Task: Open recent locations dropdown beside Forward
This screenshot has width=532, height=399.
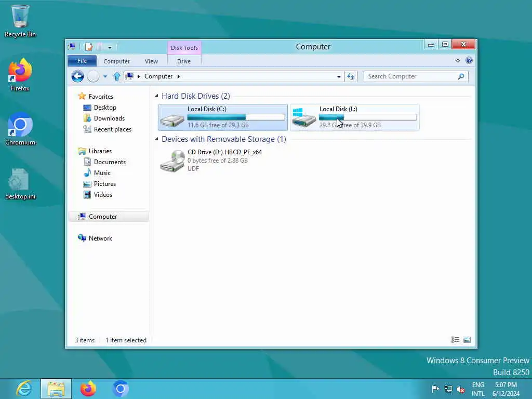Action: click(105, 76)
